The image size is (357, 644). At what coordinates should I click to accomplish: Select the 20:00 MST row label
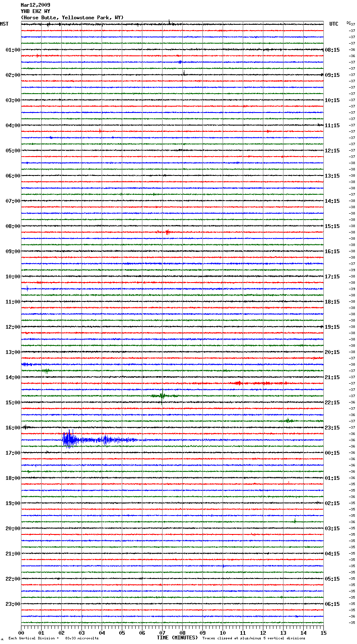coord(13,529)
